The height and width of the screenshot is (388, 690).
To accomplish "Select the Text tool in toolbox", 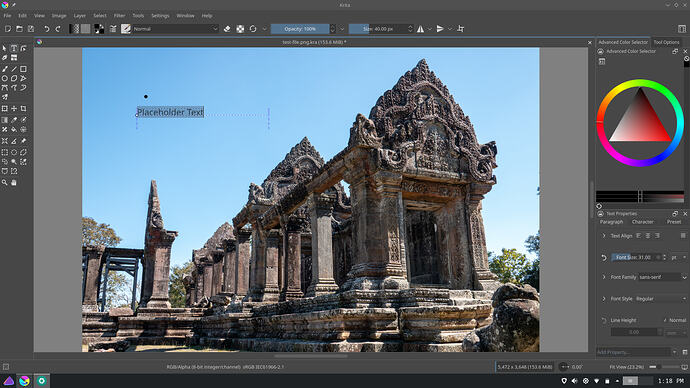I will point(14,48).
